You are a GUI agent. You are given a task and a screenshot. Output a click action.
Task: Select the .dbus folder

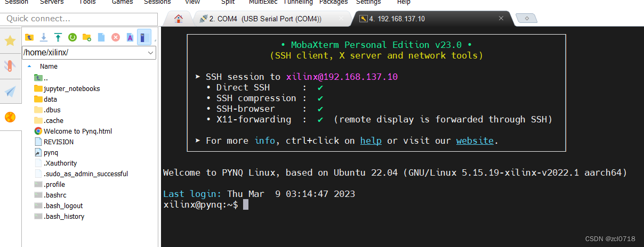coord(47,110)
